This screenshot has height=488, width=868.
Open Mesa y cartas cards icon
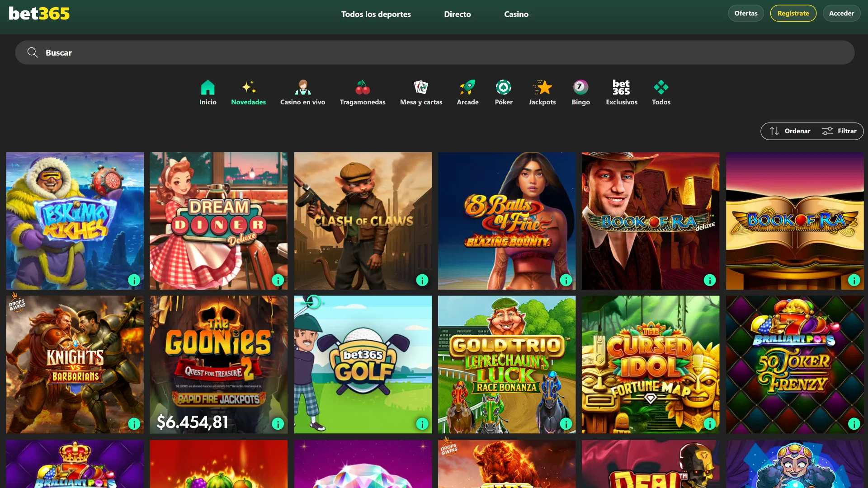tap(421, 87)
